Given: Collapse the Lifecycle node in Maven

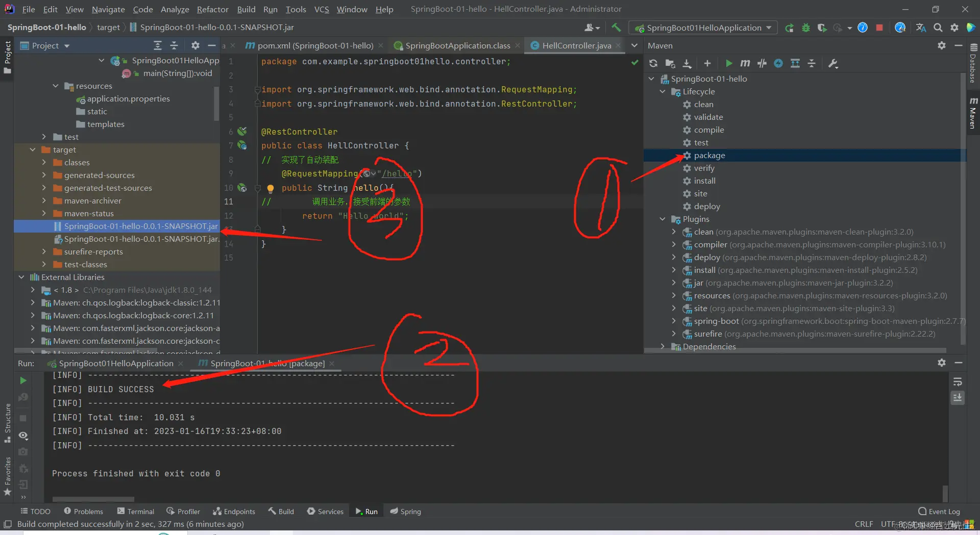Looking at the screenshot, I should (x=663, y=92).
